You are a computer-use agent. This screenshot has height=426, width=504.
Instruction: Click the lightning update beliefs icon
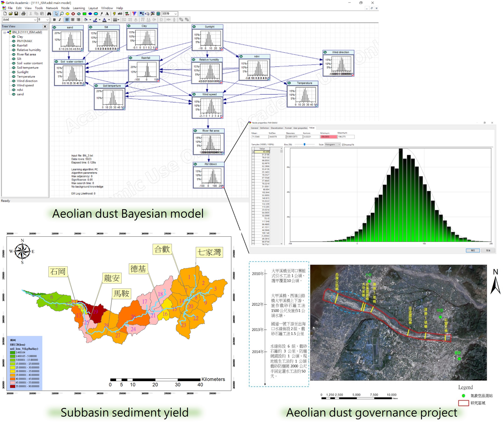[x=114, y=14]
